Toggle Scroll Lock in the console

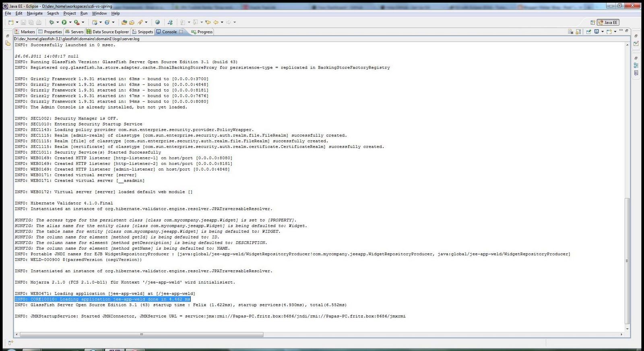click(578, 31)
